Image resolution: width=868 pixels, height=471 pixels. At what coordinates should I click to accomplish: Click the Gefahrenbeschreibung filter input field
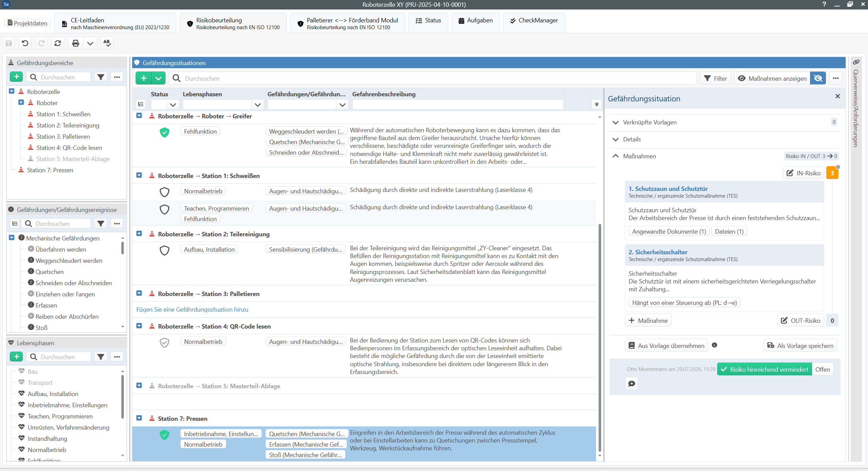(x=458, y=105)
